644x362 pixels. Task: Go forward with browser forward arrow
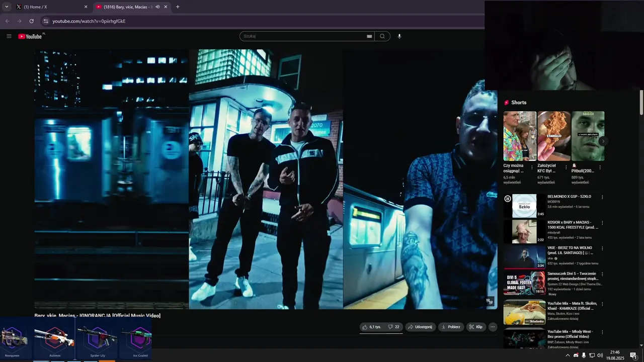pyautogui.click(x=19, y=21)
